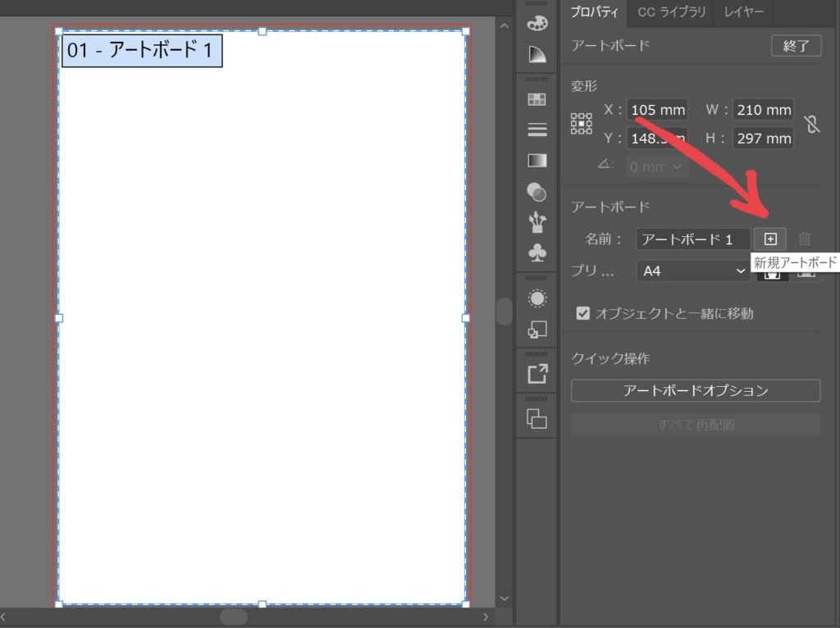The width and height of the screenshot is (840, 628).
Task: Open the Swatches panel grid icon
Action: click(537, 99)
